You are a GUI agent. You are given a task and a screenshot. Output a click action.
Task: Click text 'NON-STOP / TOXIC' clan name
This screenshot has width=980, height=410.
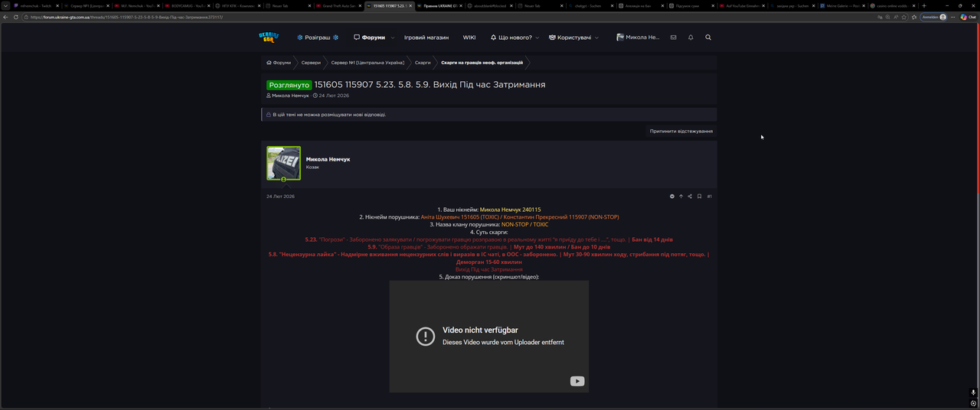pyautogui.click(x=524, y=225)
